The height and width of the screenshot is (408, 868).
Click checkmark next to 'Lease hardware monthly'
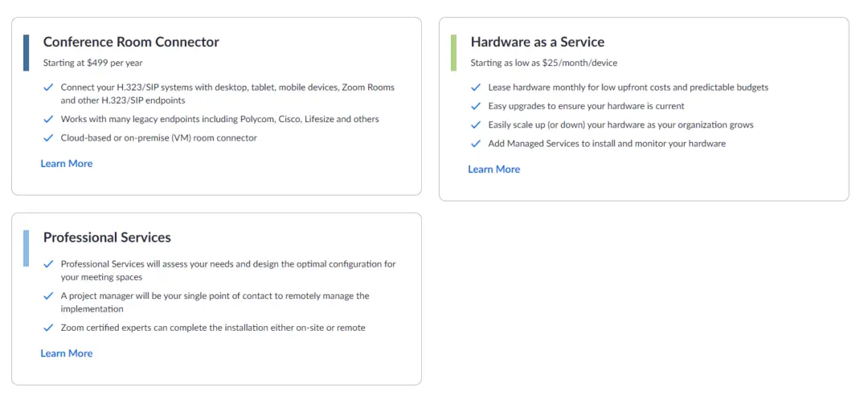(x=476, y=88)
